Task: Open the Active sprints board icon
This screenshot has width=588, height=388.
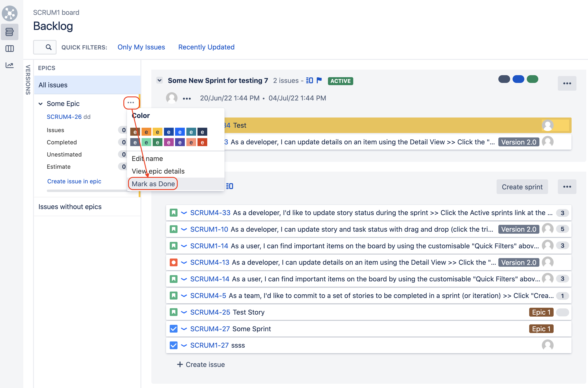Action: 9,49
